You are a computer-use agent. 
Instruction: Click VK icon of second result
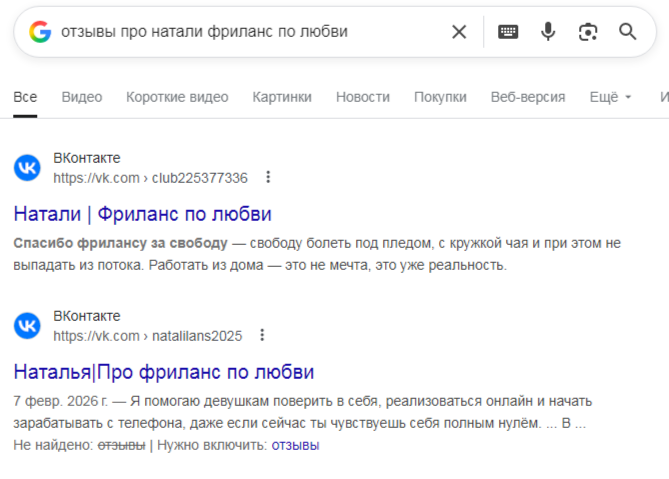pyautogui.click(x=27, y=326)
